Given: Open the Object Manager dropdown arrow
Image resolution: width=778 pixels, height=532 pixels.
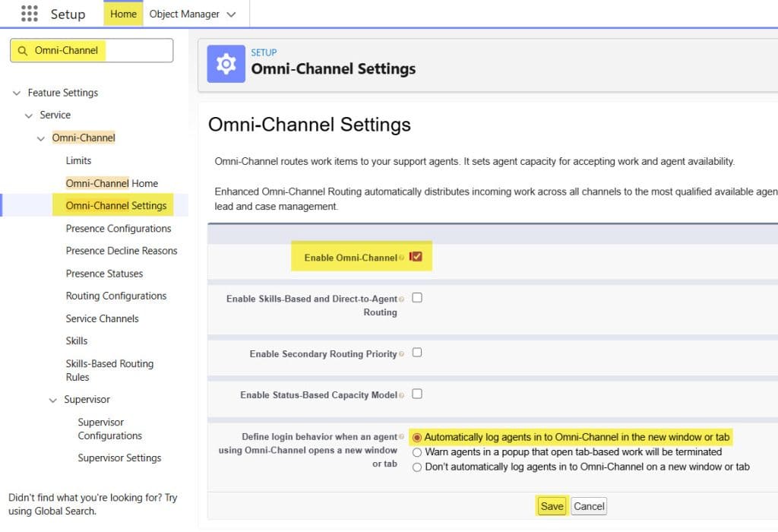Looking at the screenshot, I should tap(231, 14).
